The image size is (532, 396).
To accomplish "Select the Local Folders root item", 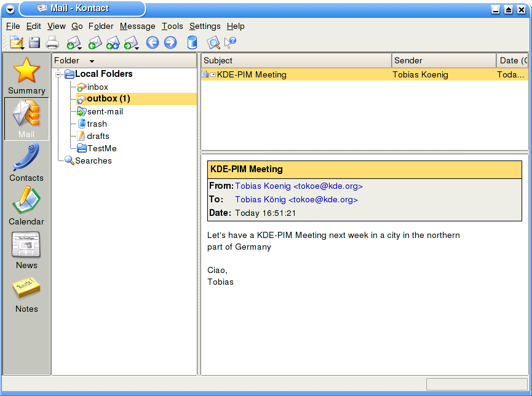I will 98,74.
